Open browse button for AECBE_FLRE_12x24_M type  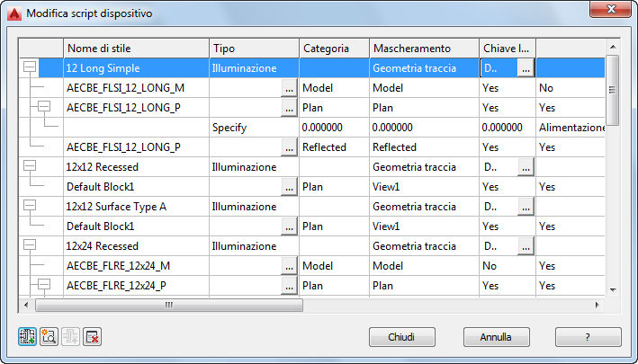click(289, 266)
